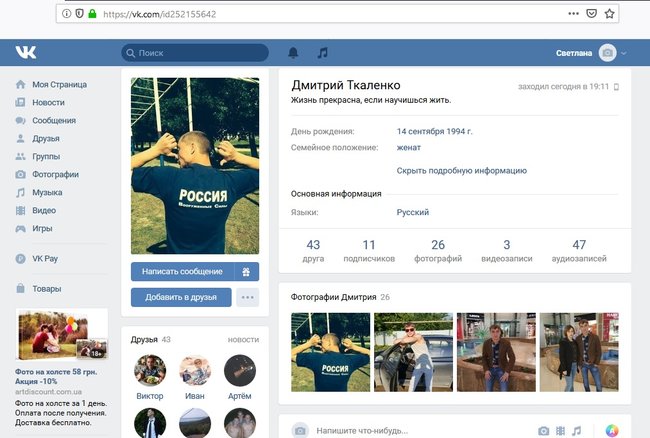
Task: Click the Поиск search field
Action: 194,53
